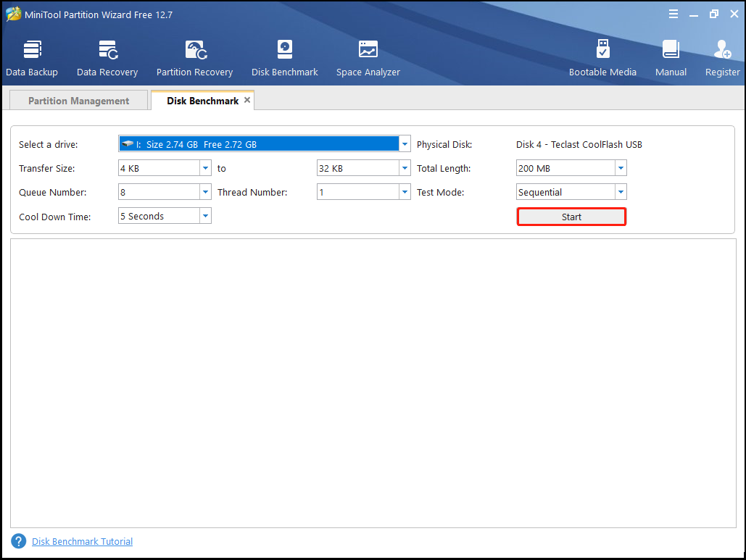
Task: Open the hamburger menu in title bar
Action: 674,14
